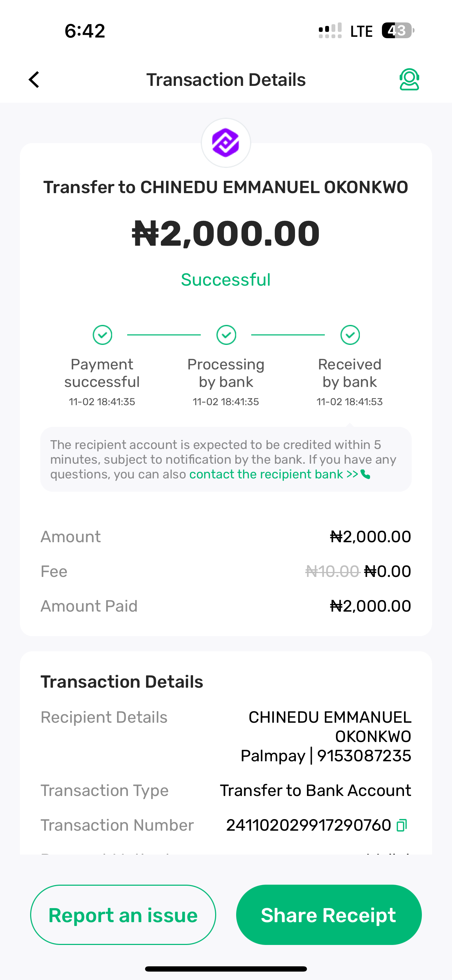Tap the ₦2,000.00 large amount heading
The height and width of the screenshot is (980, 452).
[x=226, y=233]
